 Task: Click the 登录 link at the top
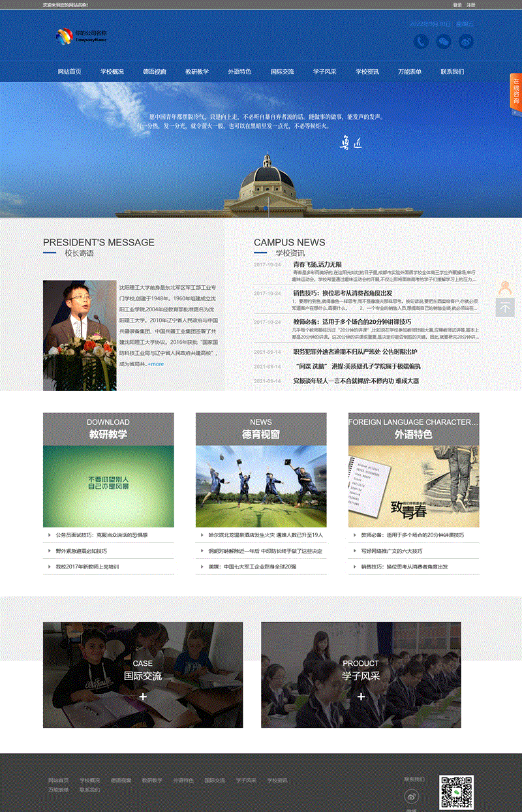pos(457,5)
